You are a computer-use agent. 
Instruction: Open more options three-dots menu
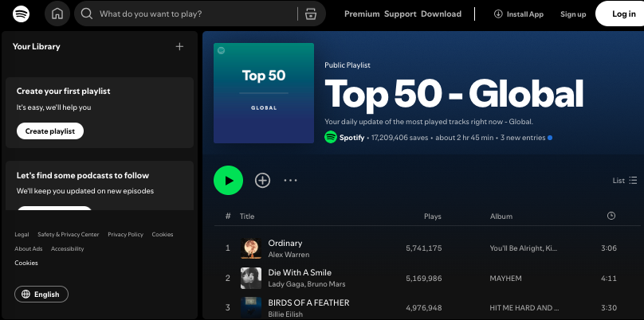point(290,181)
